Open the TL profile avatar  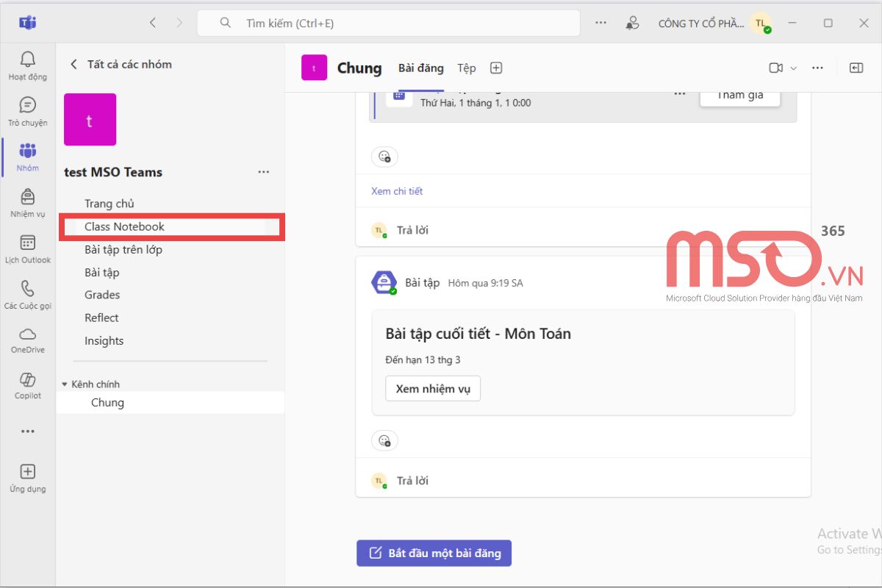click(760, 23)
